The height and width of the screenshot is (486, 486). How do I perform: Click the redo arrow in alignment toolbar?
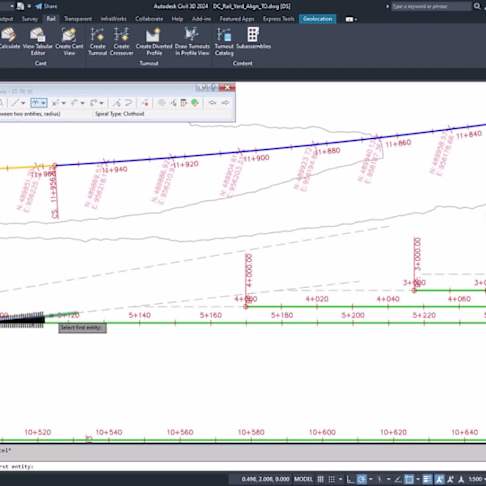226,103
